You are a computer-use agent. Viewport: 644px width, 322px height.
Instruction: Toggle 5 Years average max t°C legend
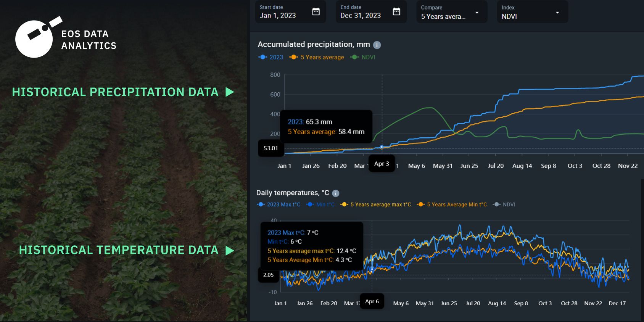point(376,204)
